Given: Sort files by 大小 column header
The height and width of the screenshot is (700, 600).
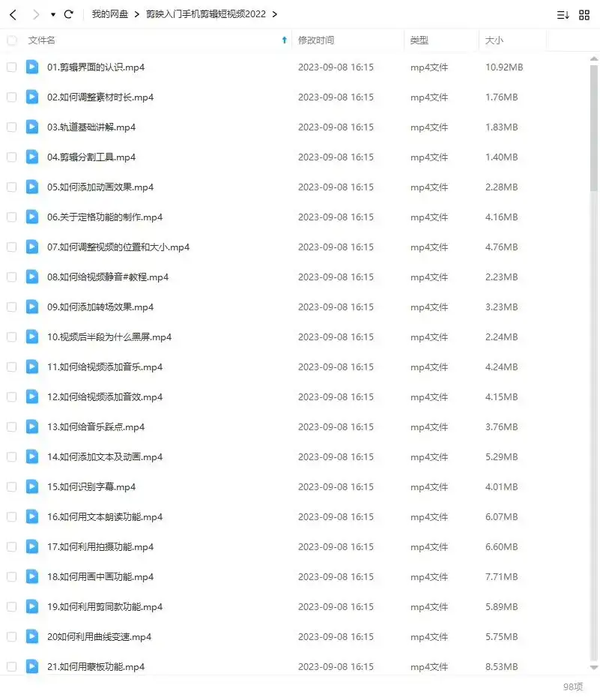Looking at the screenshot, I should (x=494, y=40).
